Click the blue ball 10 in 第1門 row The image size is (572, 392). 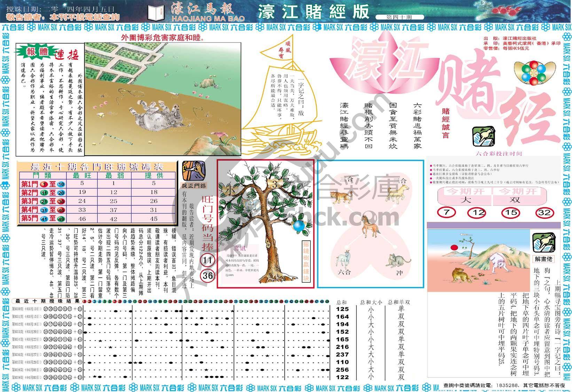[61, 184]
